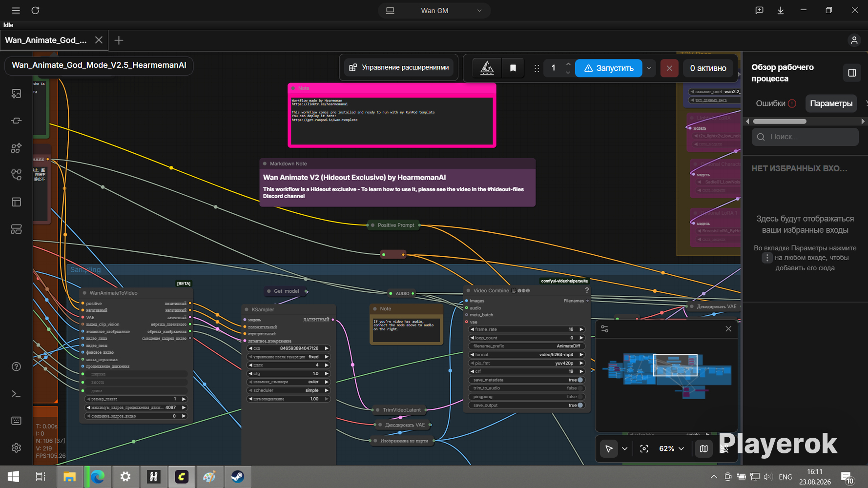Select the pointer cursor mode tool
The image size is (868, 488).
pos(609,448)
